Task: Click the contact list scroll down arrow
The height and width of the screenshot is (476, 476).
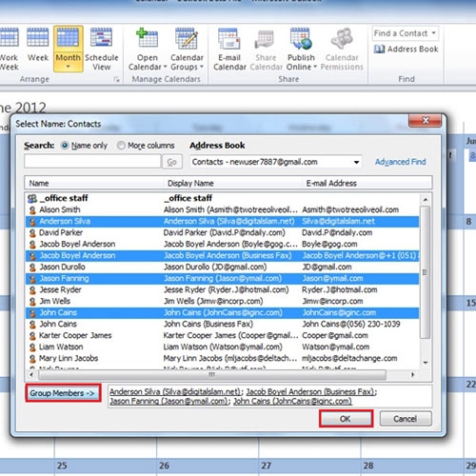Action: click(x=426, y=363)
